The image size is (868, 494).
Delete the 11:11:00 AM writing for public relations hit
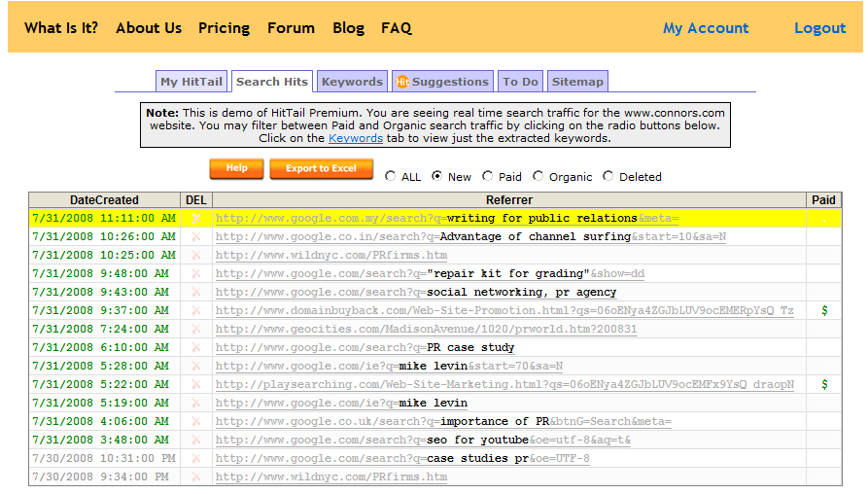[196, 218]
